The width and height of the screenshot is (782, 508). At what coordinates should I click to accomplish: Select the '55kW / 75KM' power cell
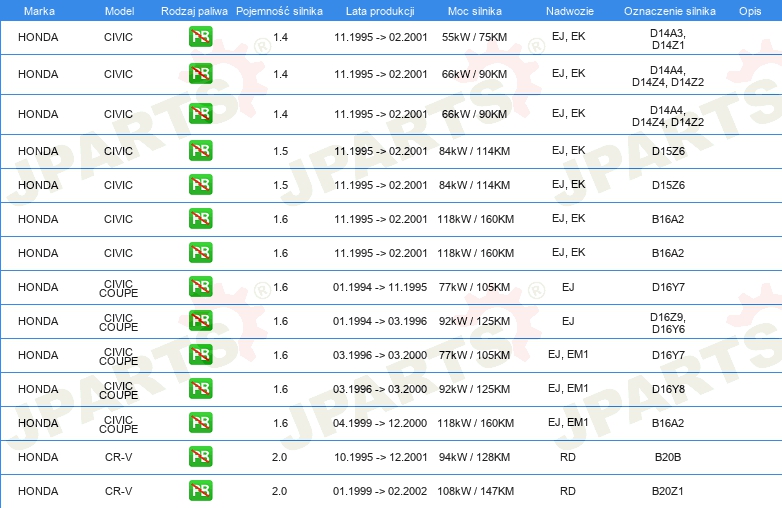tap(474, 37)
